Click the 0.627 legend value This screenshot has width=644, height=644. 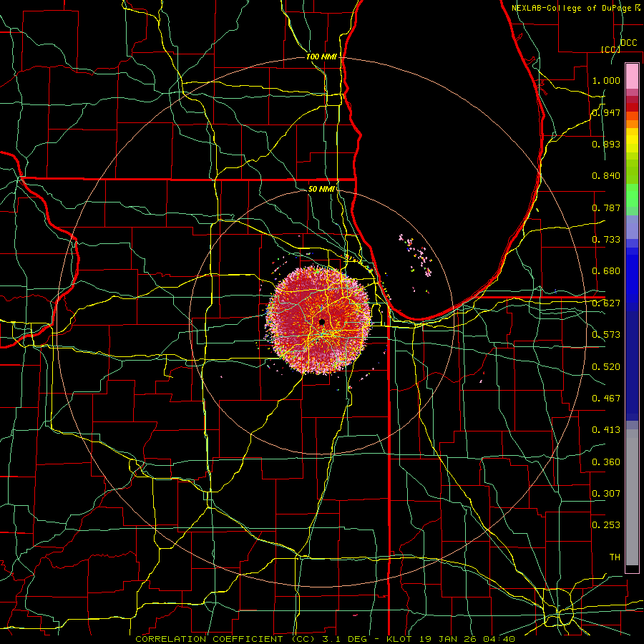pos(606,303)
